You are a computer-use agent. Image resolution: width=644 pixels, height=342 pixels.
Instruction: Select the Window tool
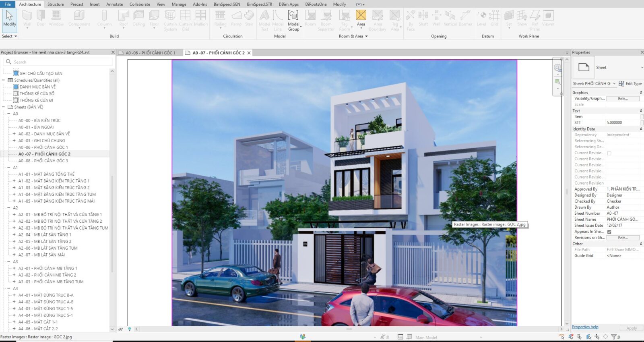56,18
